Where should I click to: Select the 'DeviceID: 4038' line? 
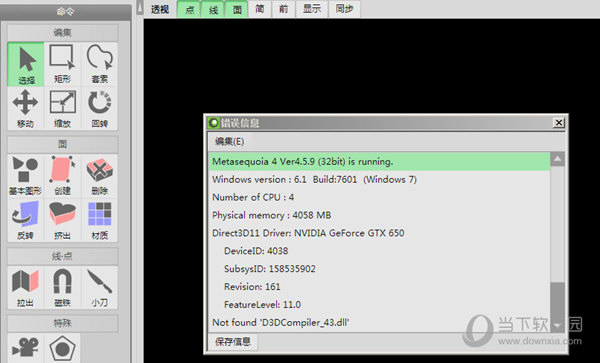(x=379, y=251)
